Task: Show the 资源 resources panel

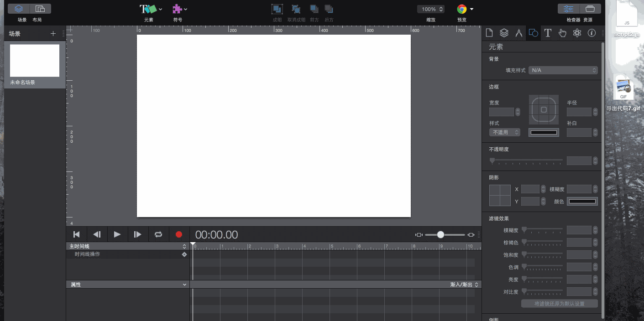Action: (590, 9)
